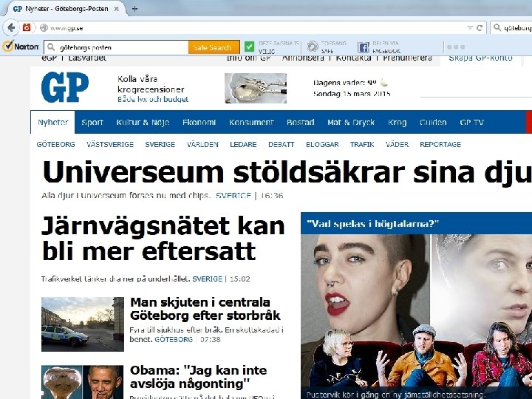
Task: Click the spoon image thumbnail
Action: point(256,88)
